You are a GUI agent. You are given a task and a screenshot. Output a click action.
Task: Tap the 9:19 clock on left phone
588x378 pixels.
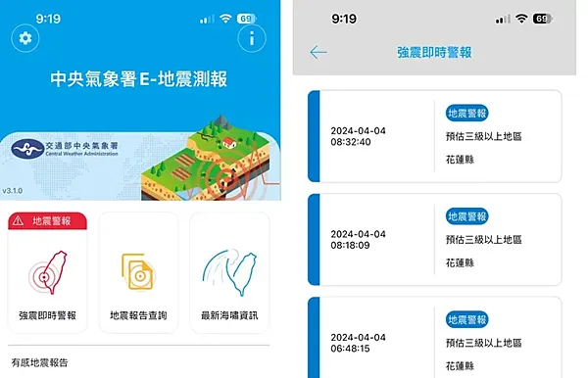[x=48, y=19]
